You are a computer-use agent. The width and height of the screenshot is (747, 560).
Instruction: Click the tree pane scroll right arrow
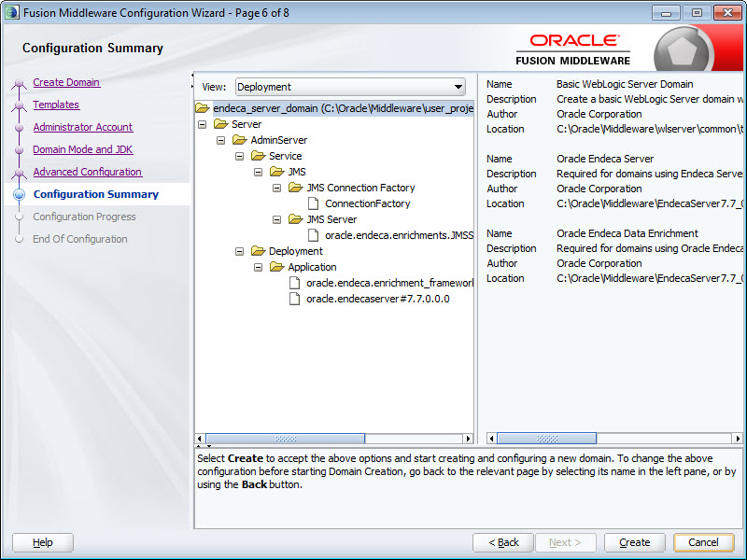(468, 439)
